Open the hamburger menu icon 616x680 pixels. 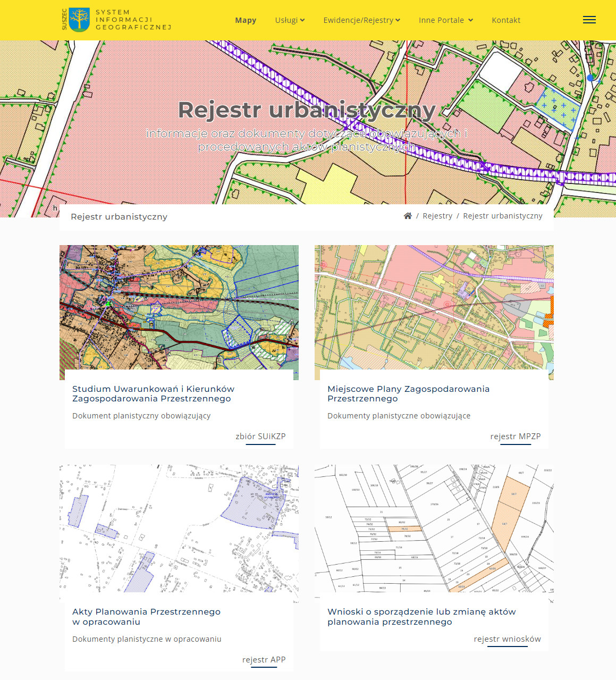(589, 20)
